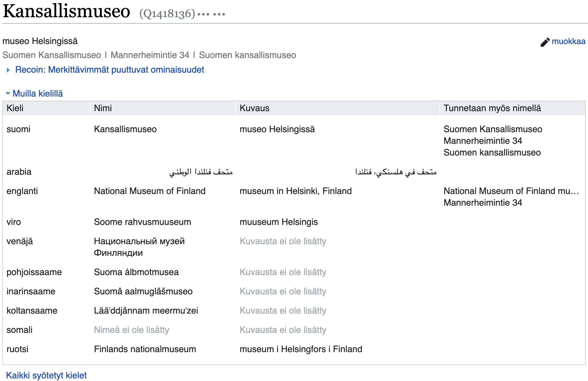Select the inarinsaame language row label
Viewport: 588px width, 381px height.
[31, 291]
